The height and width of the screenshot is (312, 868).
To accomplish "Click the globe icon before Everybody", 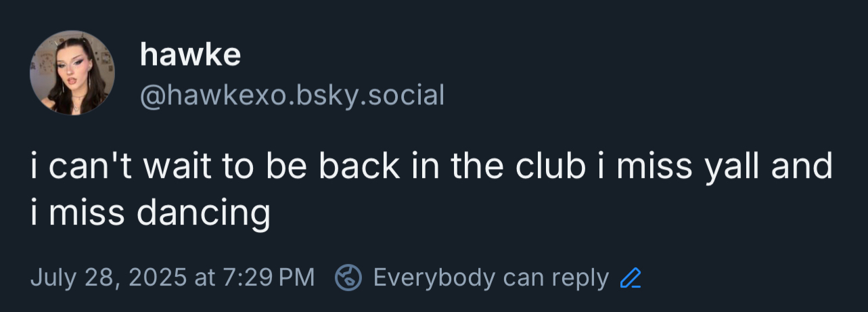I will tap(348, 277).
